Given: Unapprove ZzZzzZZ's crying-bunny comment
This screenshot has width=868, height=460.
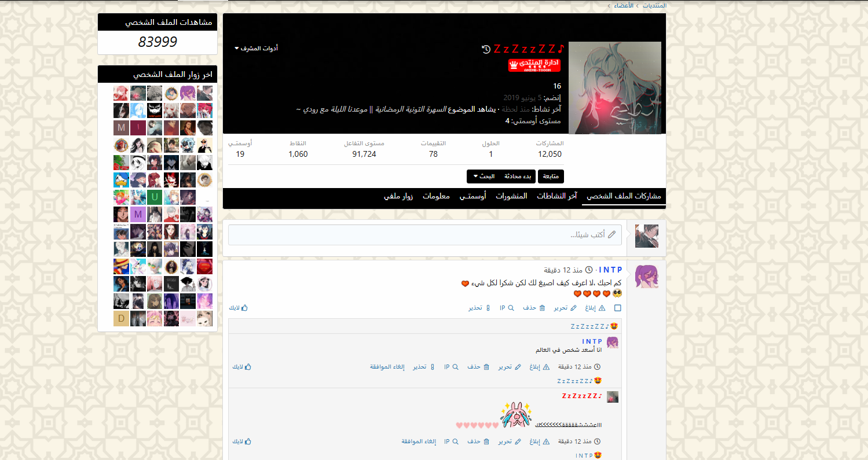Looking at the screenshot, I should [419, 441].
